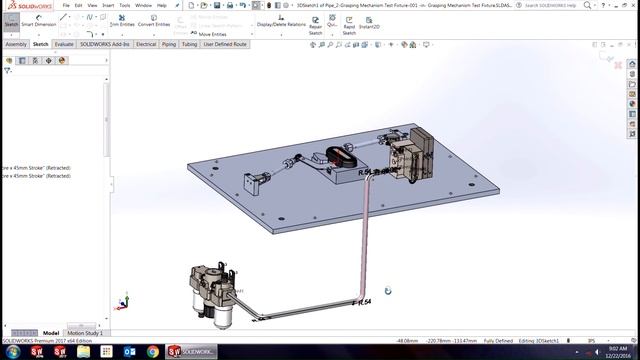Switch to the User Defined Route tab
The width and height of the screenshot is (640, 360).
click(225, 44)
